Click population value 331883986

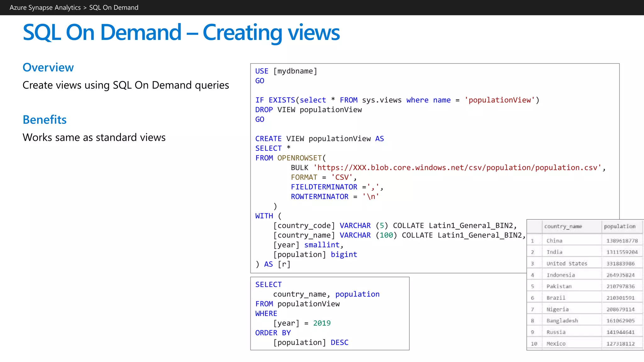pos(620,264)
